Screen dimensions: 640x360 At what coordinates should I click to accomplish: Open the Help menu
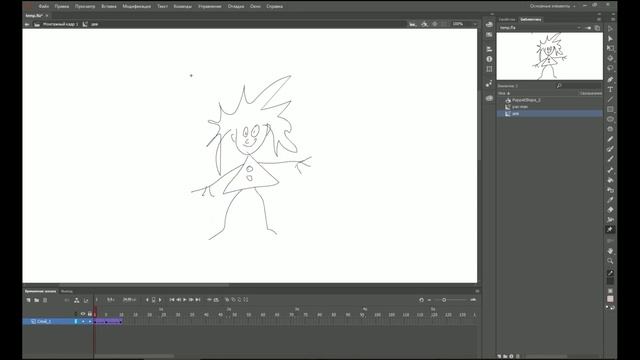point(274,6)
